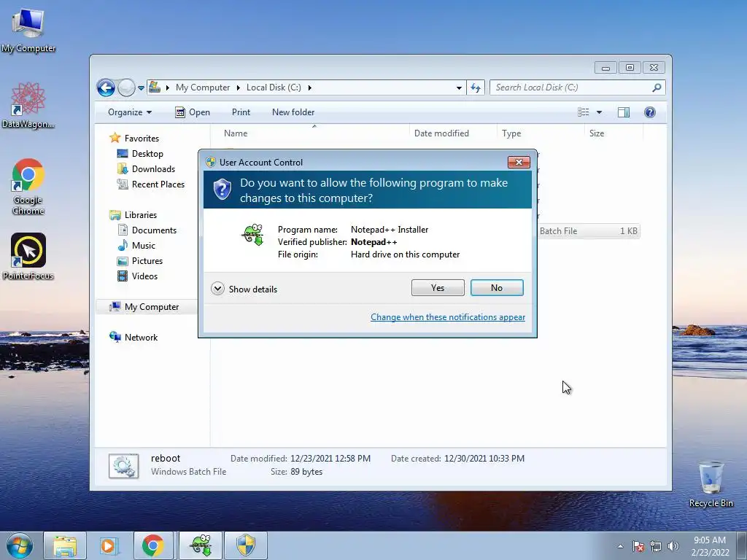Click Open in the Explorer toolbar

(193, 112)
